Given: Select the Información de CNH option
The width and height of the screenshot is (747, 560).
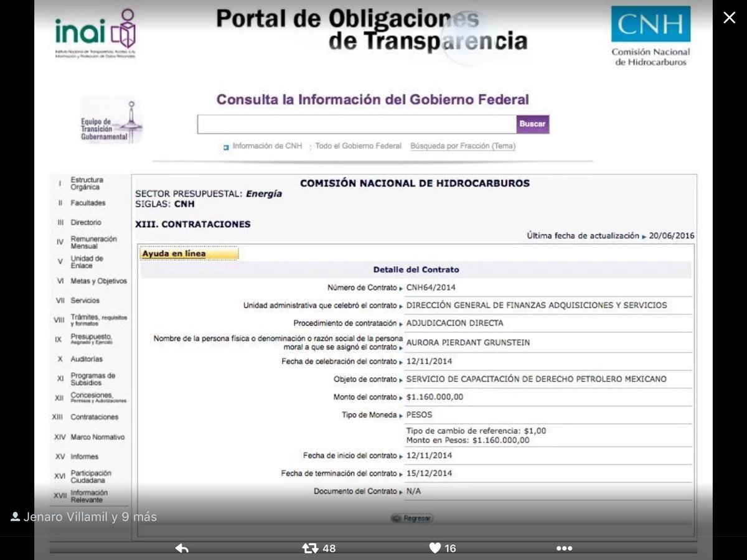Looking at the screenshot, I should coord(263,146).
